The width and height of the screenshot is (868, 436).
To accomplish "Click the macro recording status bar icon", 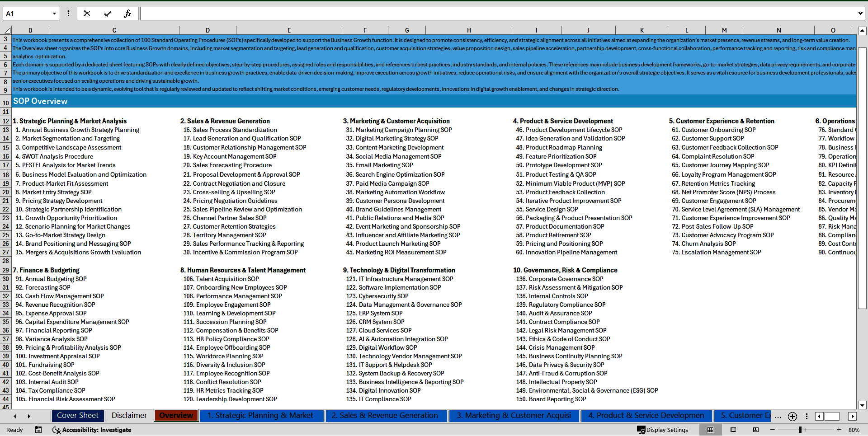I will 38,430.
